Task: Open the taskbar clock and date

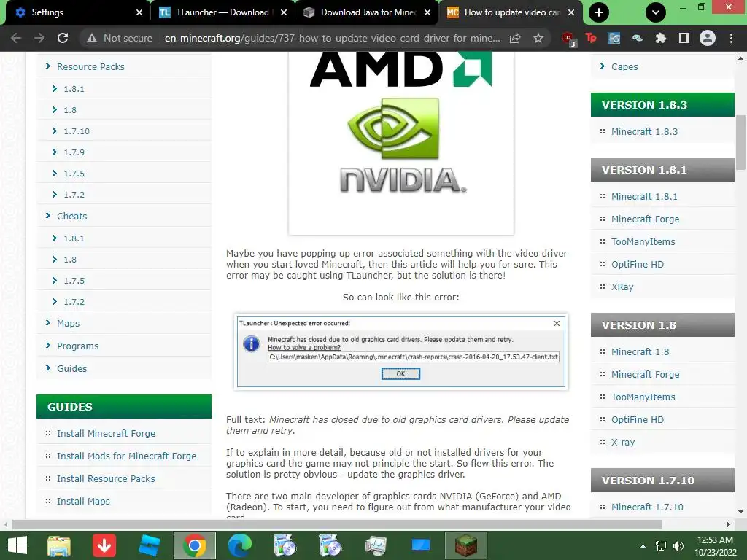Action: coord(716,546)
